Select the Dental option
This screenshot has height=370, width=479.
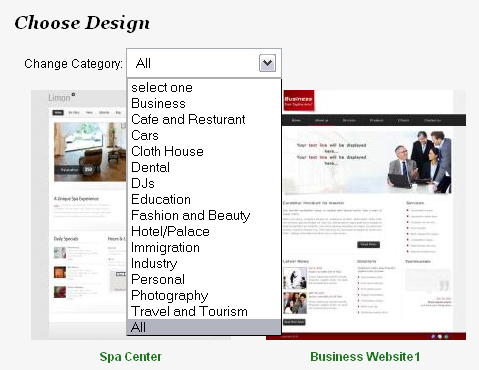click(x=204, y=168)
